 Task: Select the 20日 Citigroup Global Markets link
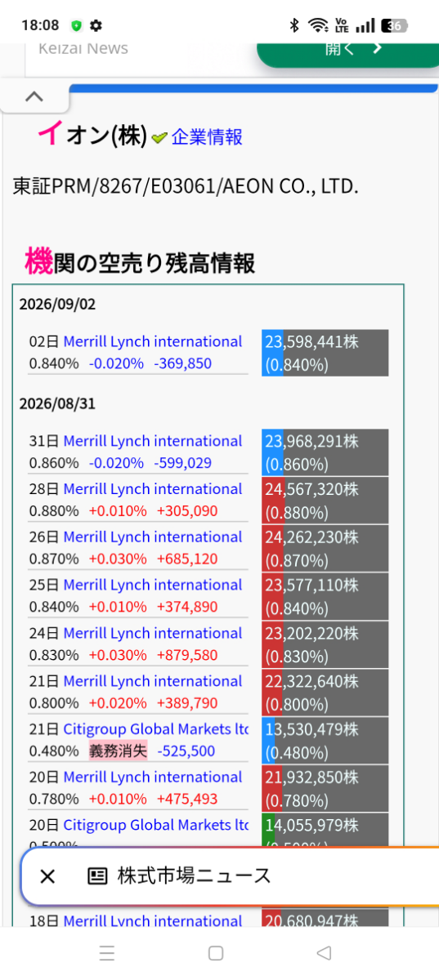(156, 825)
